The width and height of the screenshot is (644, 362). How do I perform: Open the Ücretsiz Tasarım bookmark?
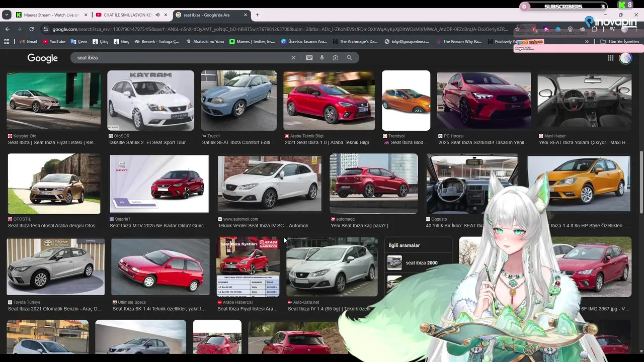point(304,42)
